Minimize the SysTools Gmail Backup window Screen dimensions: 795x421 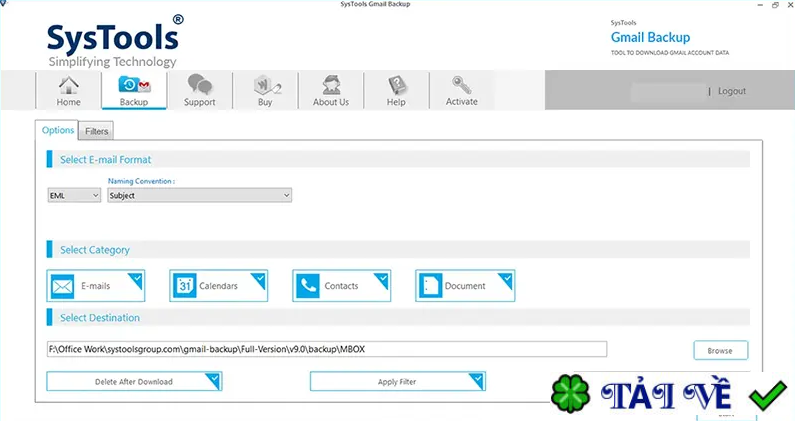tap(761, 5)
